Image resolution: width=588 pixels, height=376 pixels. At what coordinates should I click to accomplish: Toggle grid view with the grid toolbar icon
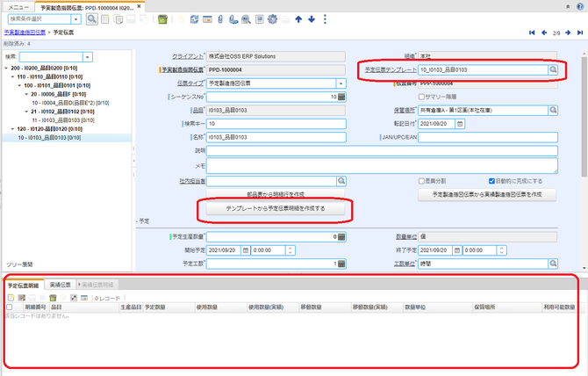tap(207, 19)
